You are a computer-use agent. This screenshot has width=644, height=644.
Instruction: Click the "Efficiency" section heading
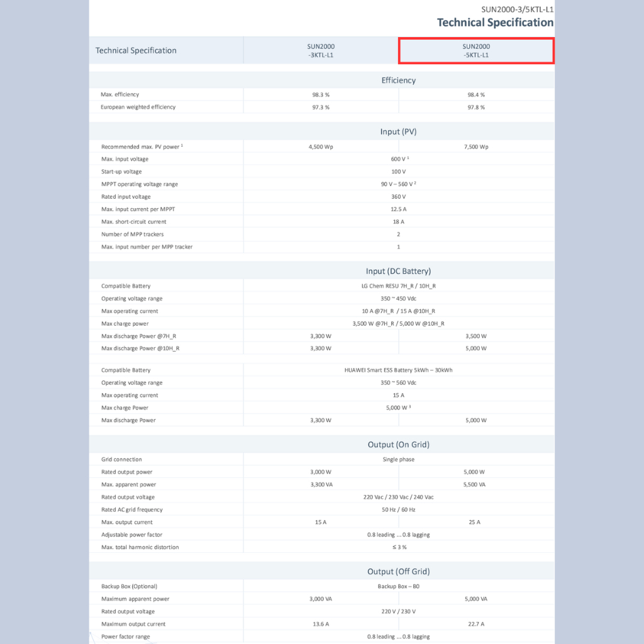click(x=398, y=80)
